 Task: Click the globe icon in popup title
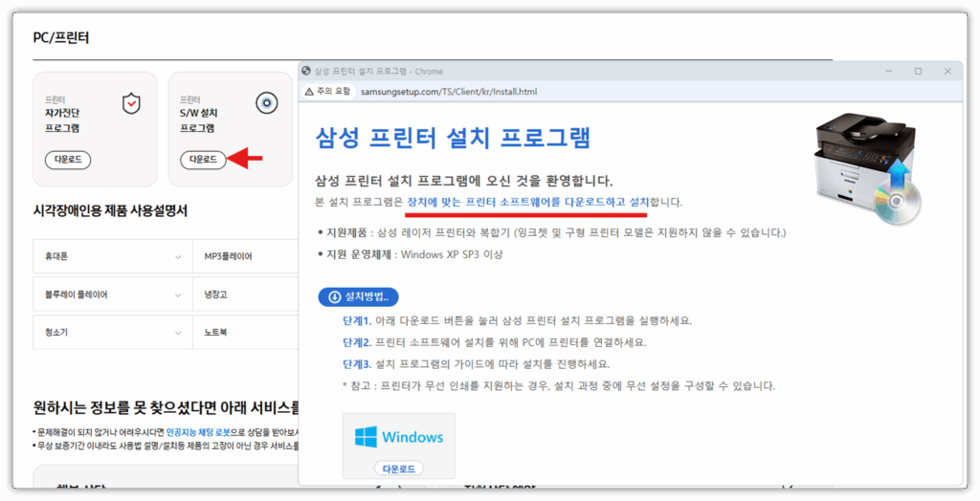pos(306,71)
